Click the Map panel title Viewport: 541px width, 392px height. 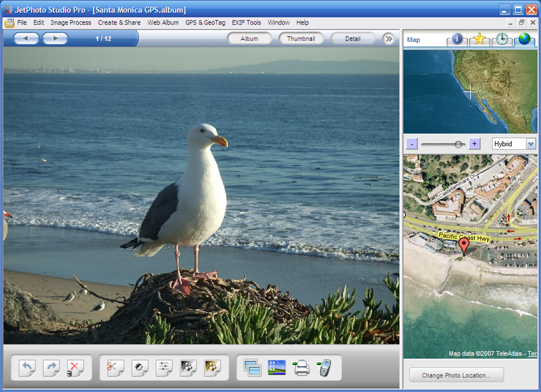pyautogui.click(x=413, y=40)
